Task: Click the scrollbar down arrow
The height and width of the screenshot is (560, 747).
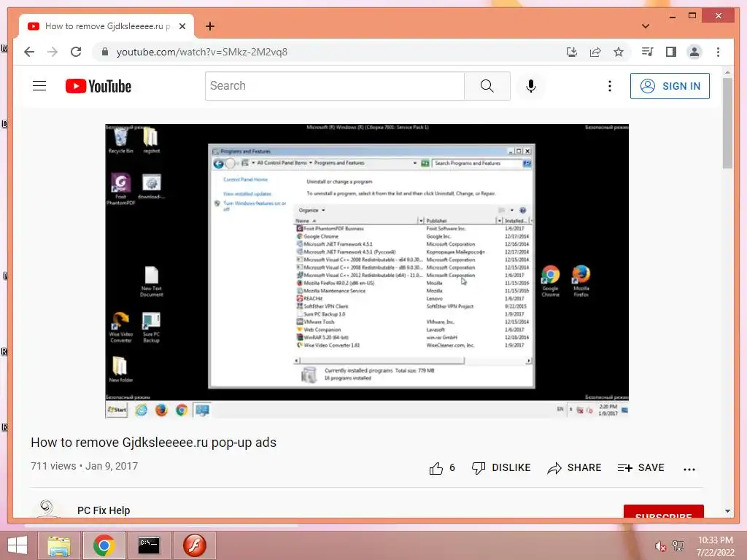Action: pos(727,511)
